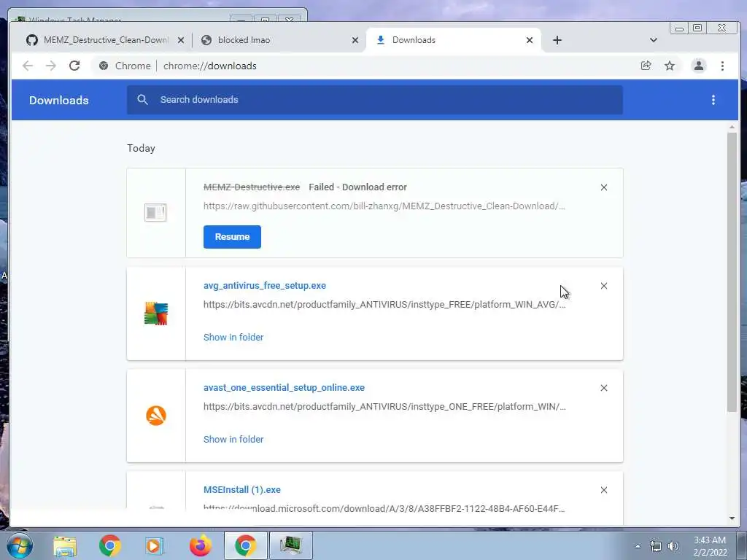Show hidden system tray icons
The width and height of the screenshot is (747, 560).
tap(638, 546)
